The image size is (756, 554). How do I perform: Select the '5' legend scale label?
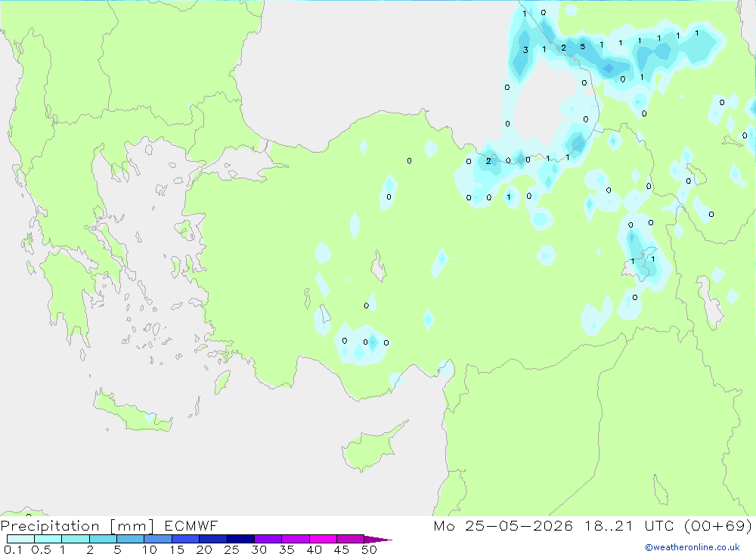(117, 549)
